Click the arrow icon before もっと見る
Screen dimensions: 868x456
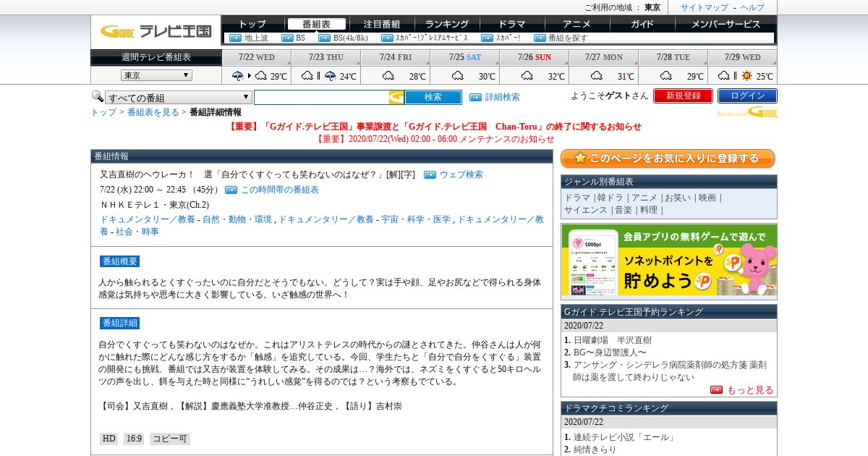point(716,389)
